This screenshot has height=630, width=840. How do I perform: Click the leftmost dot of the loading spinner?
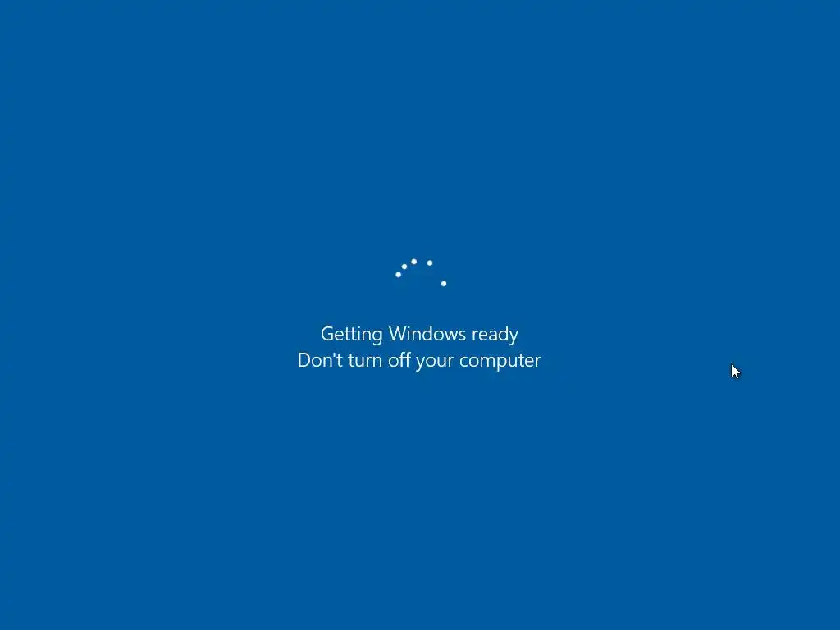click(x=398, y=275)
